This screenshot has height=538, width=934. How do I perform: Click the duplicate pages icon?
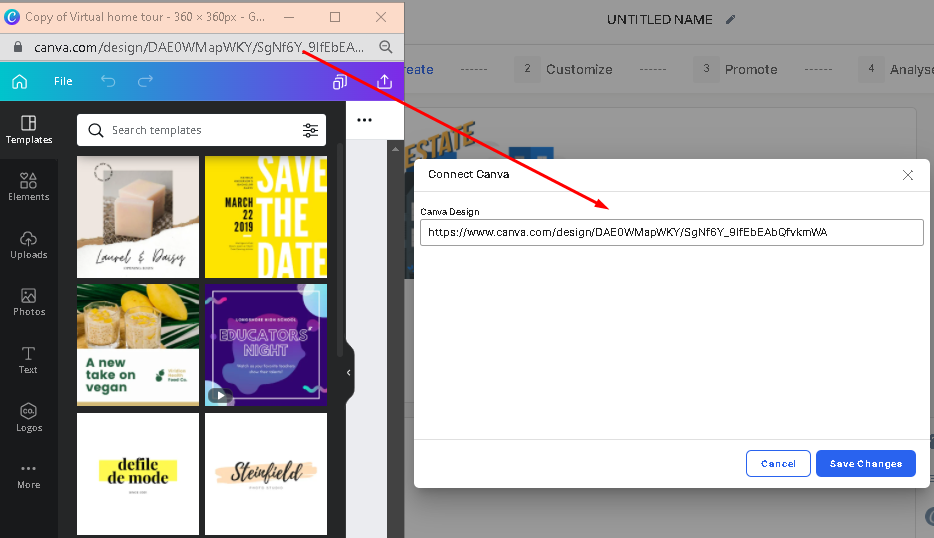point(340,82)
